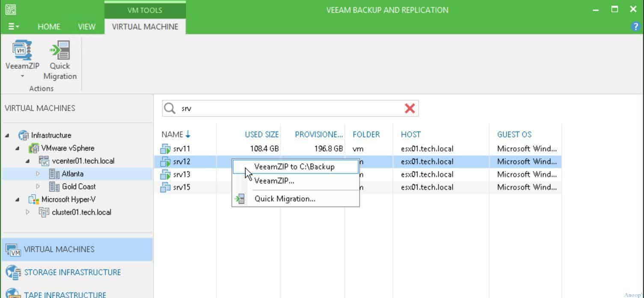Click the vcenter01.tech.local server icon
The height and width of the screenshot is (298, 644).
point(44,161)
